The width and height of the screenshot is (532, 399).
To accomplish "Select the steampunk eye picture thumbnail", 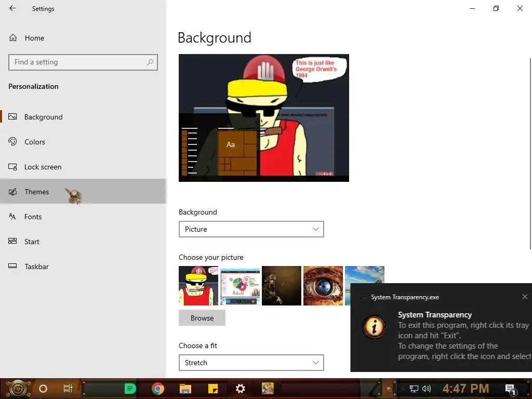I will point(323,286).
